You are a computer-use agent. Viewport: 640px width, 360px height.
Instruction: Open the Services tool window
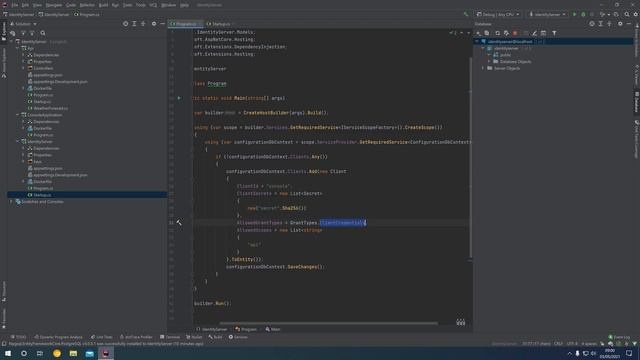[238, 337]
